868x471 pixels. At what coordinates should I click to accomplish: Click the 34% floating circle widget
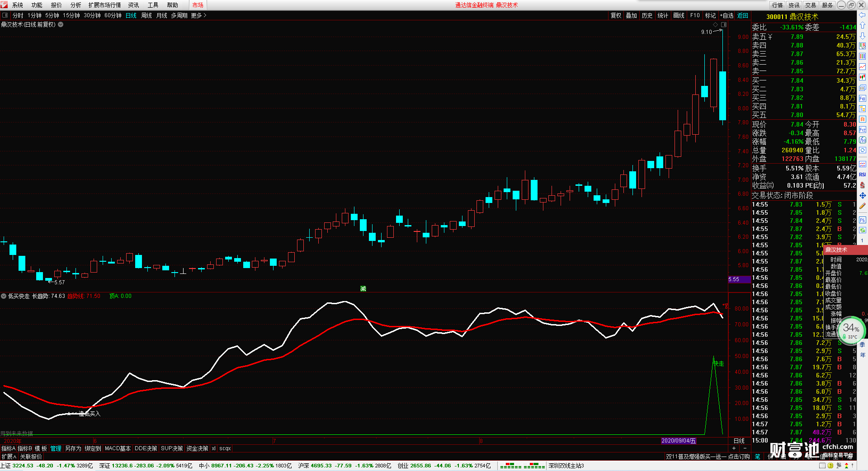coord(851,330)
